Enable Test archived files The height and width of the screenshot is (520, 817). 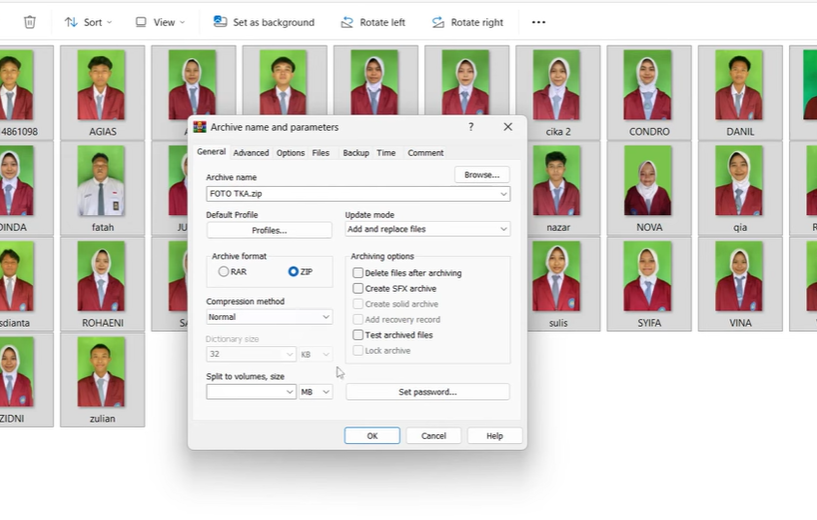click(x=358, y=335)
